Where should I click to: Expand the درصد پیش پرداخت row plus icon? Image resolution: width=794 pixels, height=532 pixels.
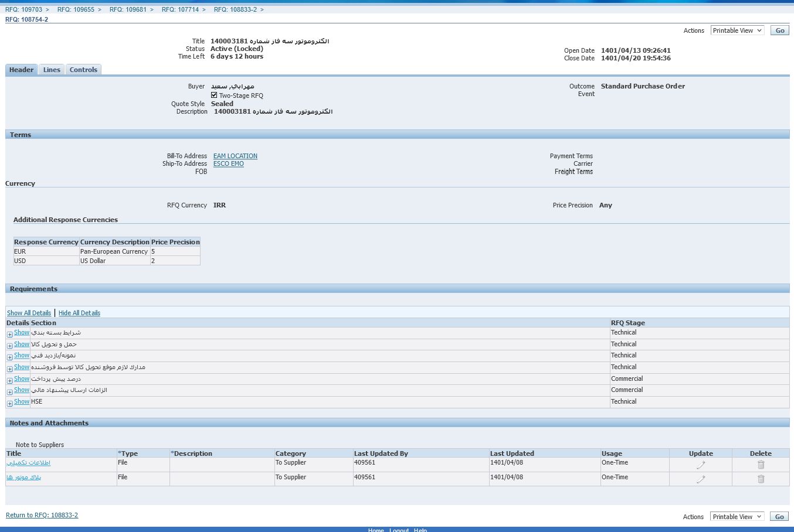(x=9, y=380)
